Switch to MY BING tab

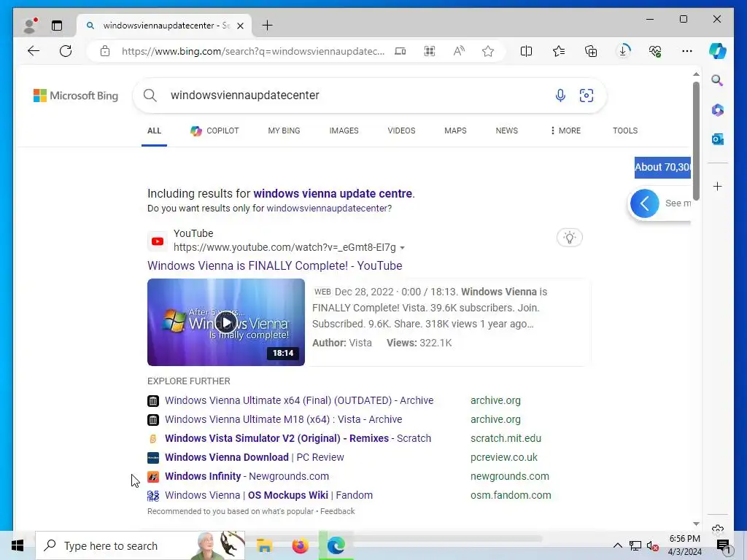[x=284, y=131]
